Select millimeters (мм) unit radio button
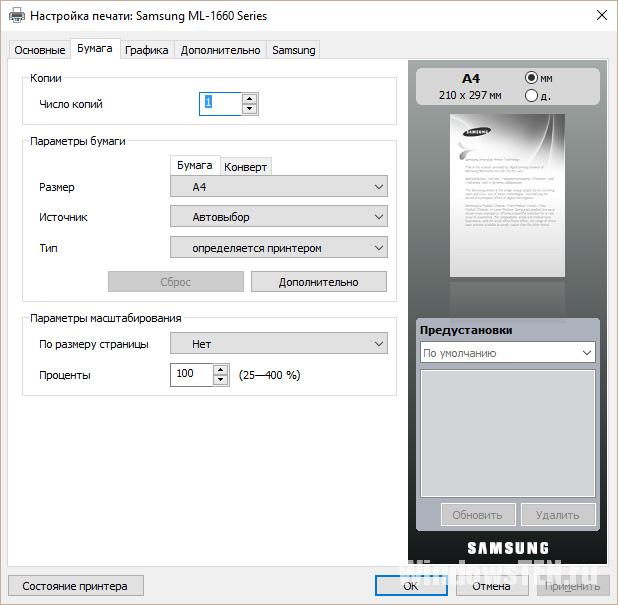 (x=532, y=78)
